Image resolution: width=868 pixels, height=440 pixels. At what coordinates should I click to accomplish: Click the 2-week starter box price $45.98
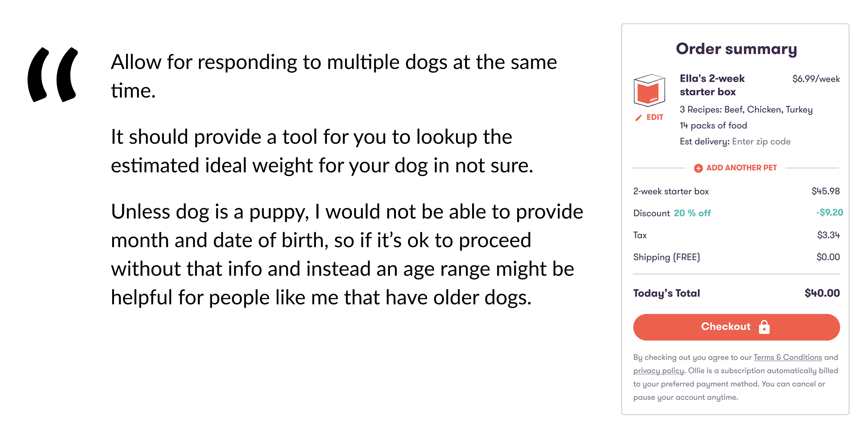point(825,191)
